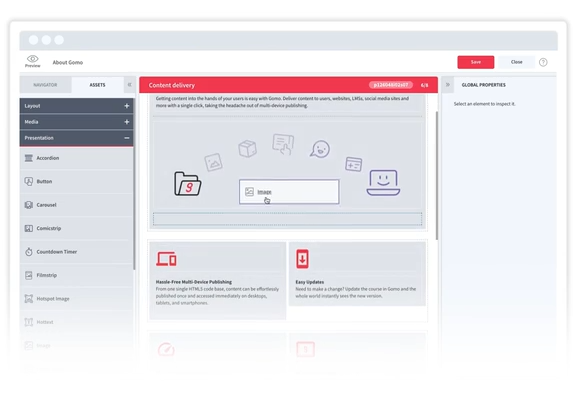576x410 pixels.
Task: Click Hassle-Free Multi-Device Publishing heading
Action: (x=194, y=282)
